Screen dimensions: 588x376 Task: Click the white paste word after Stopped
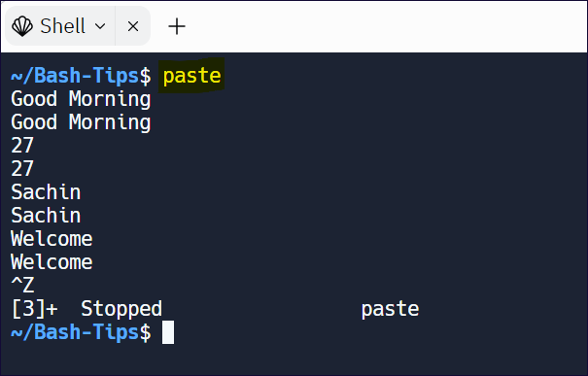390,310
